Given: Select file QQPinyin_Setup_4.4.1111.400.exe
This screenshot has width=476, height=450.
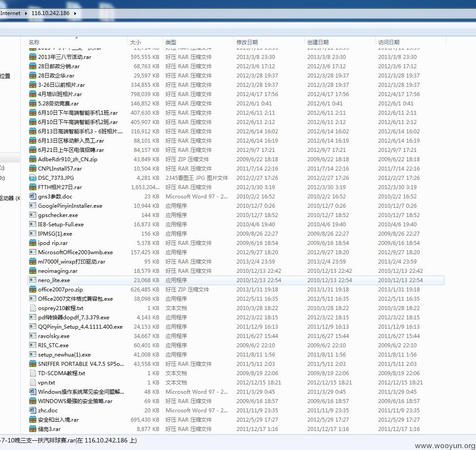Looking at the screenshot, I should pyautogui.click(x=80, y=327).
